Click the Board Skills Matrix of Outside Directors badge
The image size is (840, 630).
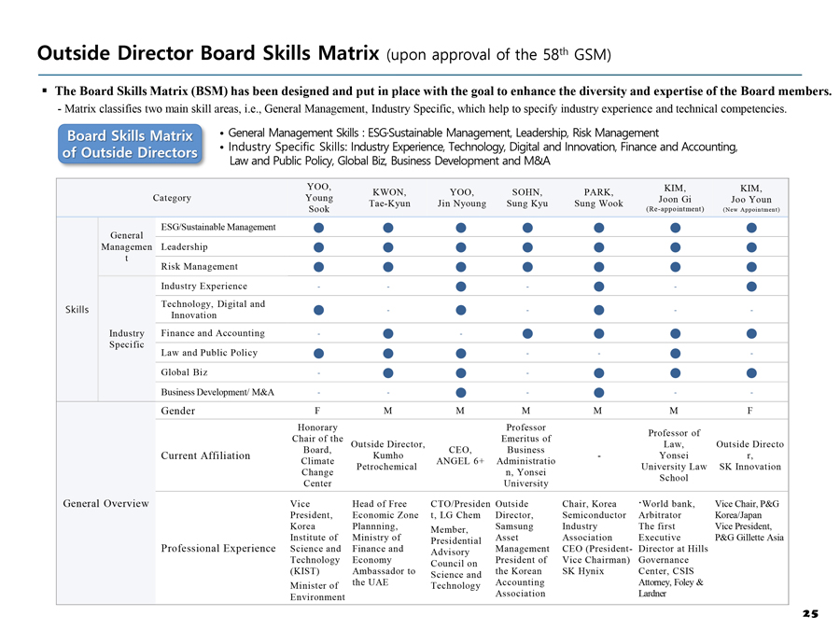pyautogui.click(x=130, y=145)
